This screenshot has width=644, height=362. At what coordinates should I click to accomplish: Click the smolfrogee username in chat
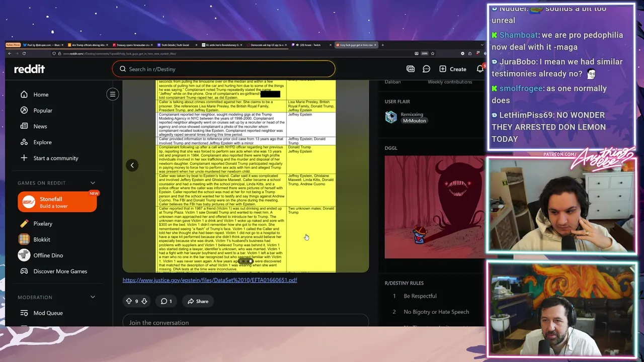tap(521, 88)
